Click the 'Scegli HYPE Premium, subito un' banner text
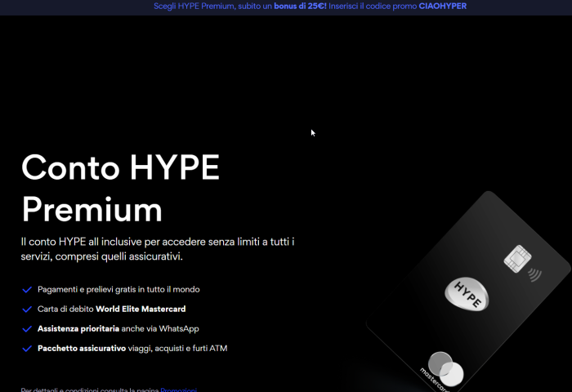 212,7
